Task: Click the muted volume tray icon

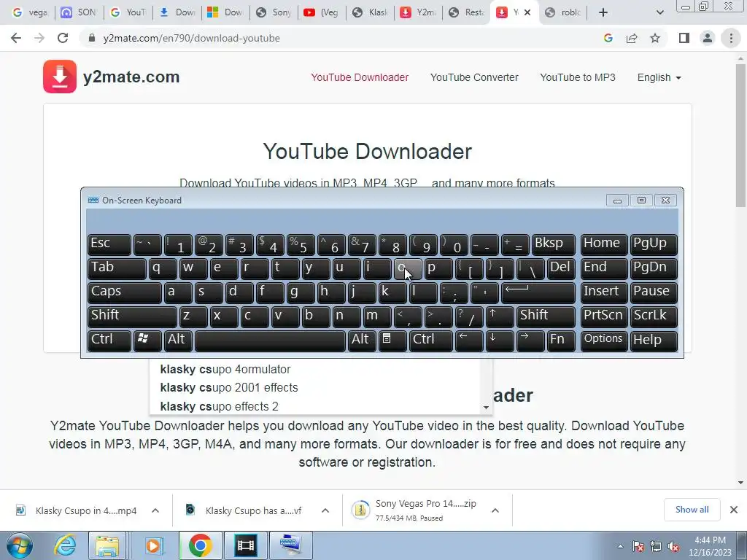Action: coord(673,547)
